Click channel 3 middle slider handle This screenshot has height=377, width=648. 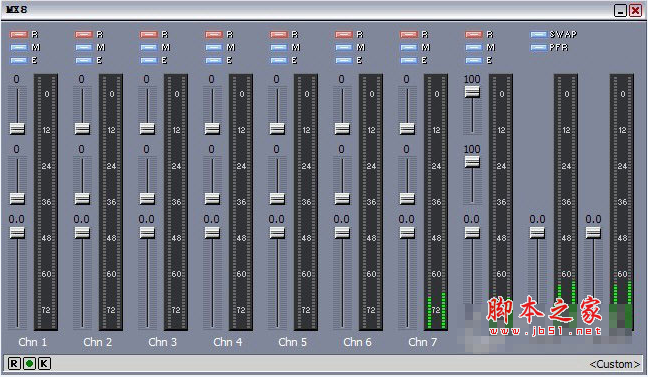coord(147,198)
